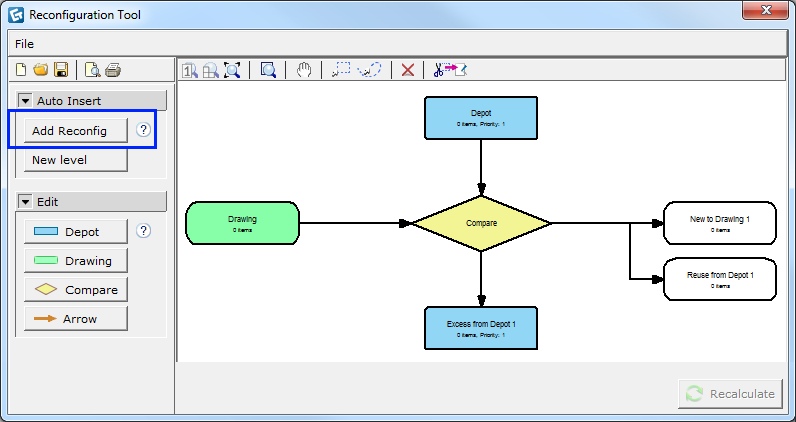Select the Arrow connector button
796x422 pixels.
pyautogui.click(x=76, y=319)
